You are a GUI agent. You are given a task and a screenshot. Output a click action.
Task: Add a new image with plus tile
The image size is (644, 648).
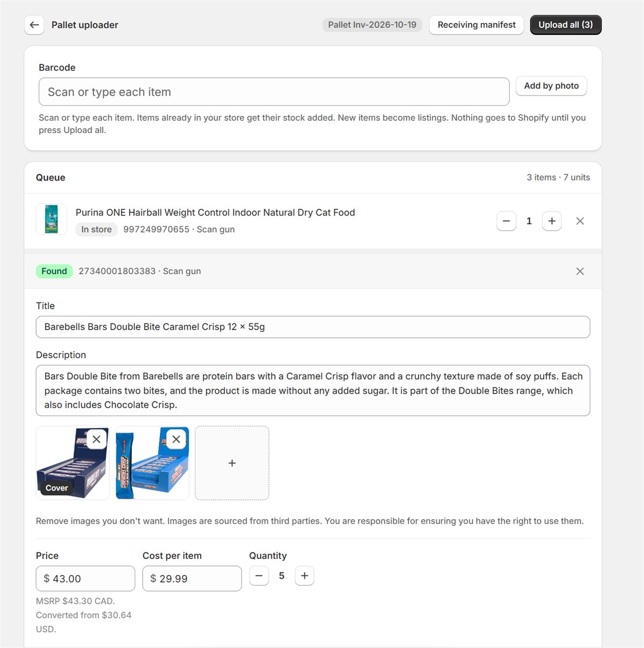[x=232, y=463]
